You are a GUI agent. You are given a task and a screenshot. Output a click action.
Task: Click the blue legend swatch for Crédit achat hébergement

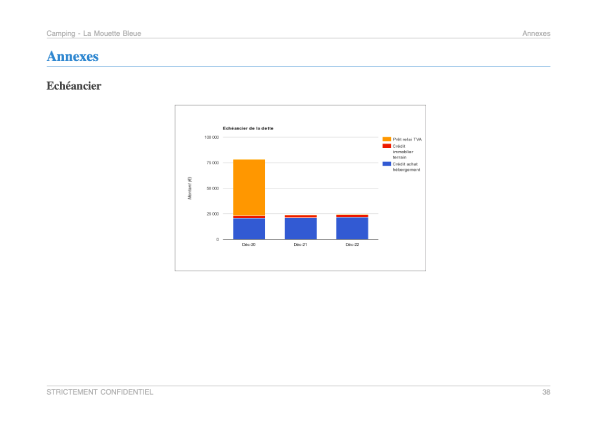tap(386, 164)
